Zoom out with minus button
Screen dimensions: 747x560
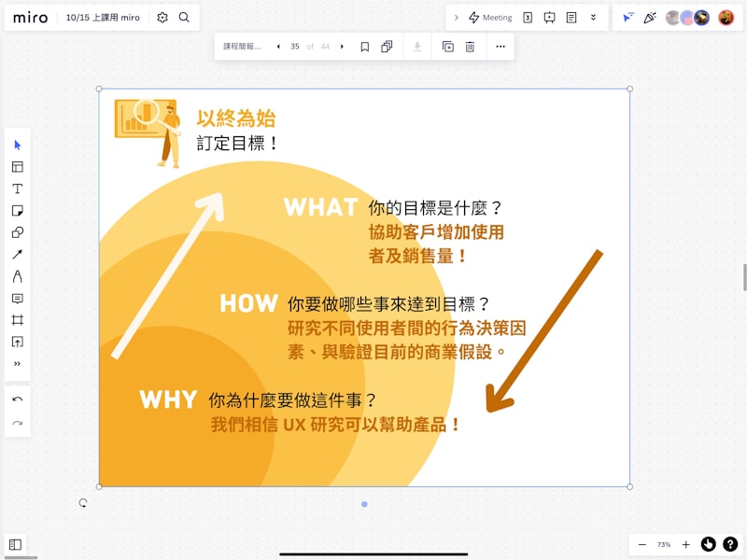coord(641,544)
